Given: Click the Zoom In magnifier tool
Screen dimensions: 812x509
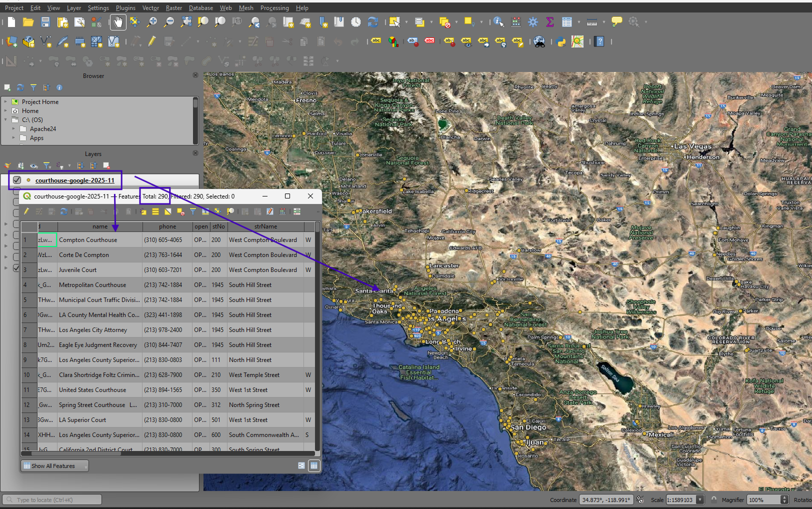Looking at the screenshot, I should pos(151,22).
